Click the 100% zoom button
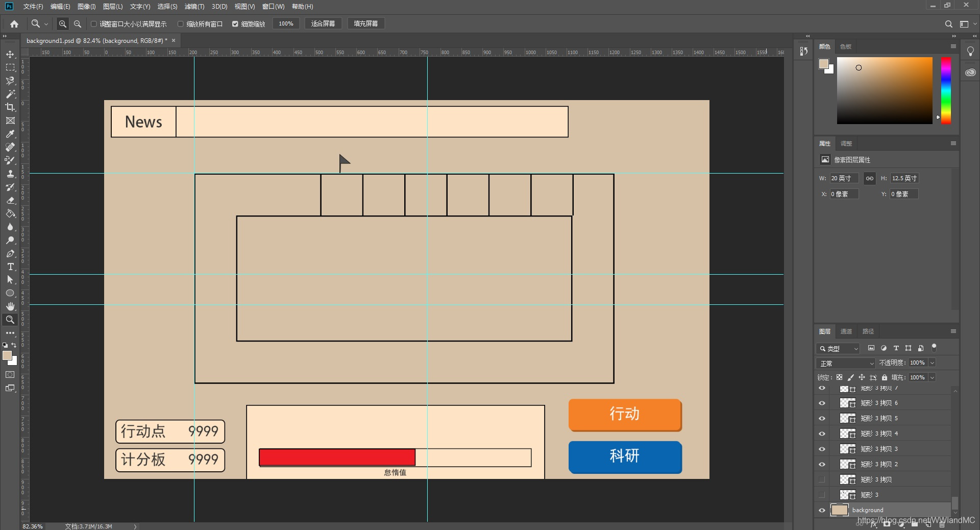The image size is (980, 530). [x=286, y=23]
